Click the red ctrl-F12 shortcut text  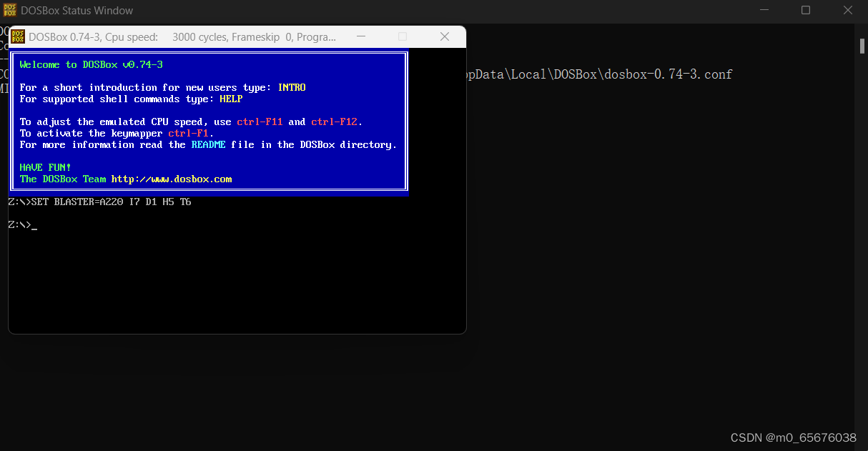tap(334, 122)
